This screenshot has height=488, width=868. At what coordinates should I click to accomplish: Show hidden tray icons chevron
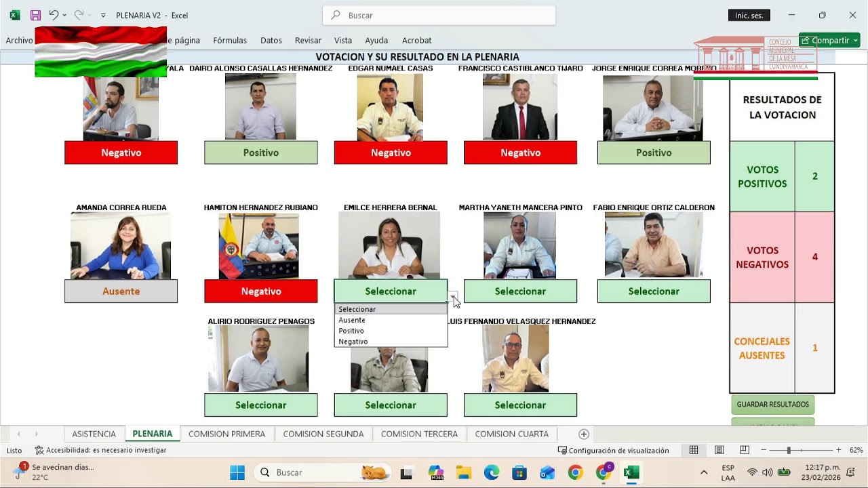click(x=704, y=472)
